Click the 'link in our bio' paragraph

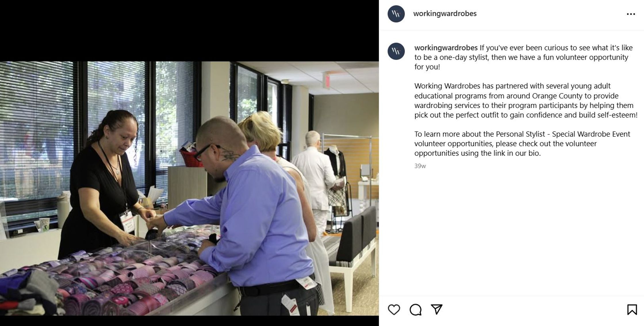pos(522,144)
